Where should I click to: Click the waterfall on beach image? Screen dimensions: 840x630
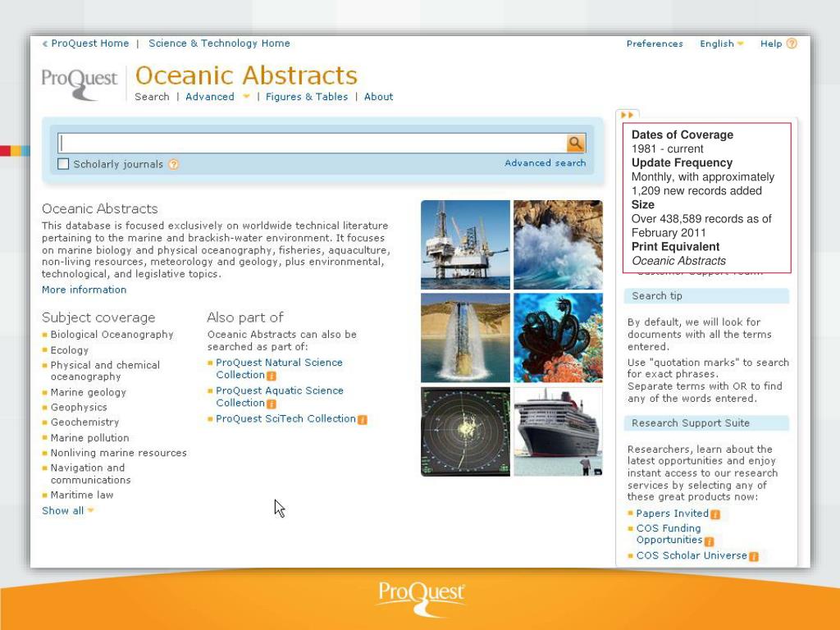466,338
